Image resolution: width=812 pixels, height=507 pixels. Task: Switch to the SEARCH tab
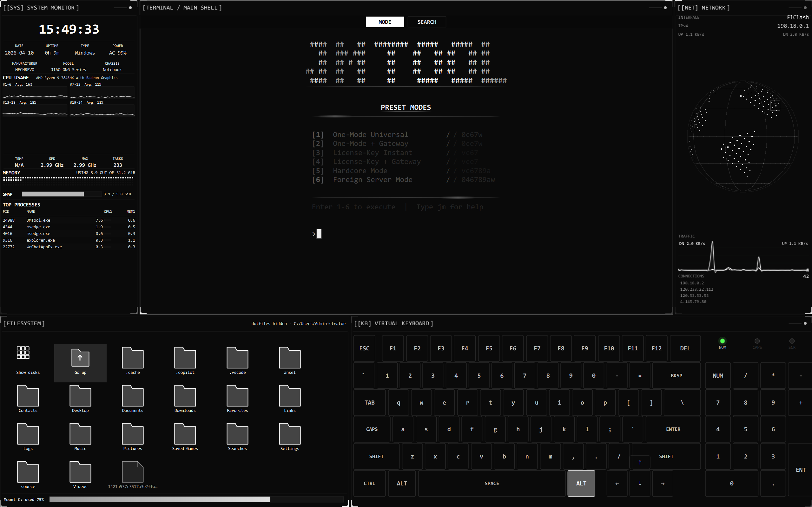click(426, 22)
